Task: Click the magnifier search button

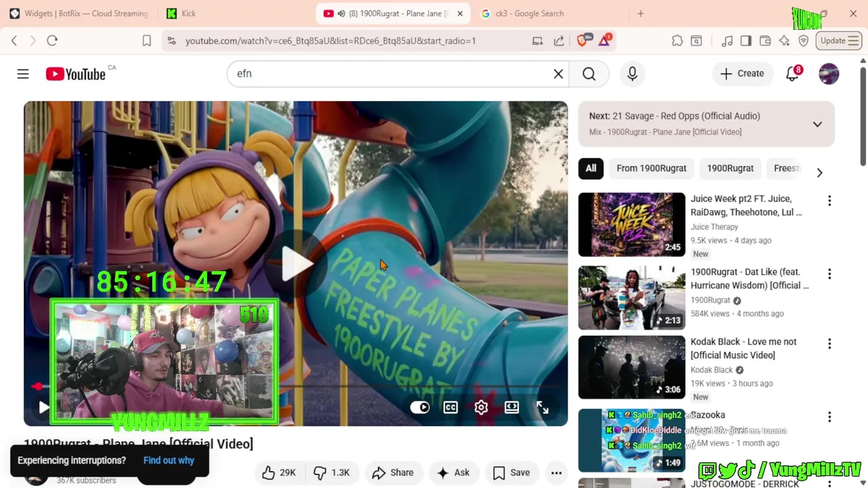Action: click(589, 74)
